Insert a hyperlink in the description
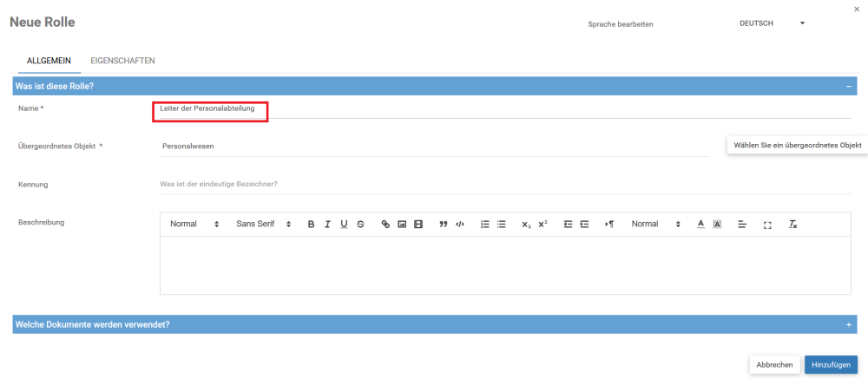 [x=386, y=225]
